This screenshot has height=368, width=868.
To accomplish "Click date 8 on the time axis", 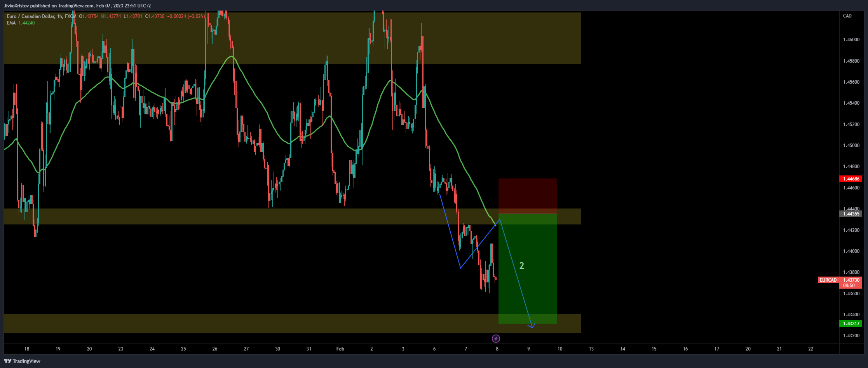I will click(x=497, y=349).
